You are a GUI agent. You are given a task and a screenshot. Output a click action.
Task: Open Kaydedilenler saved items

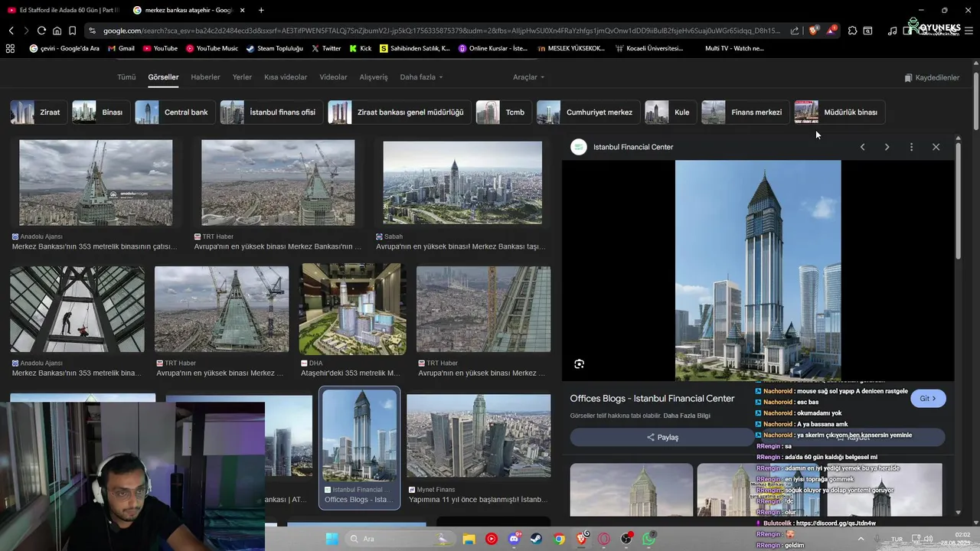tap(932, 77)
